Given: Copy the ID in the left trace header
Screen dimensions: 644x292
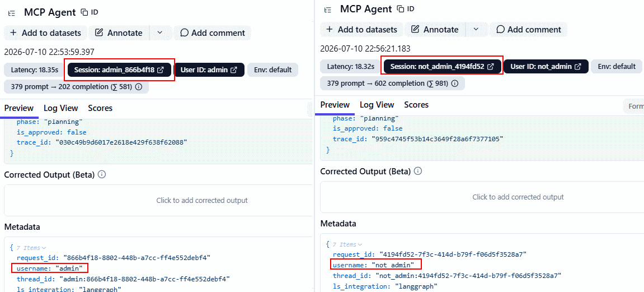Looking at the screenshot, I should click(x=89, y=12).
